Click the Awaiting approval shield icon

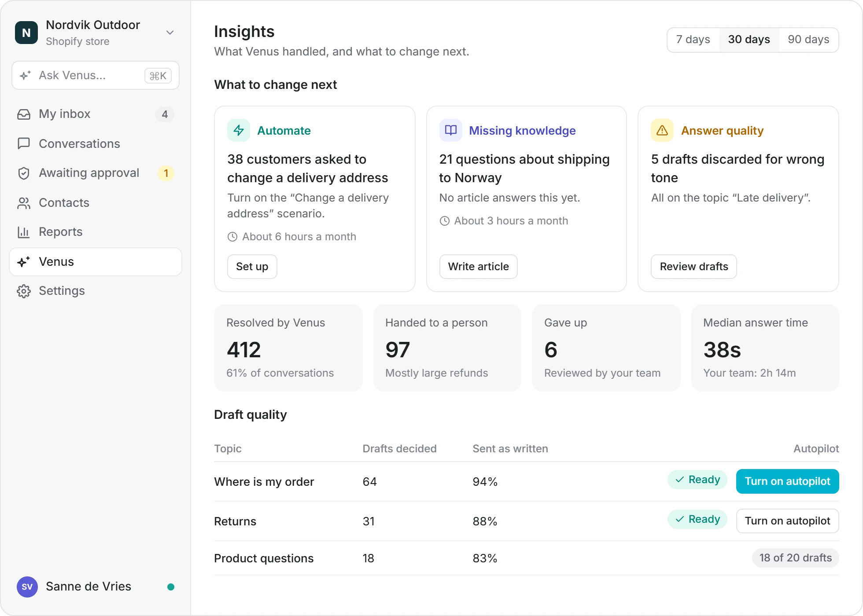[x=24, y=173]
